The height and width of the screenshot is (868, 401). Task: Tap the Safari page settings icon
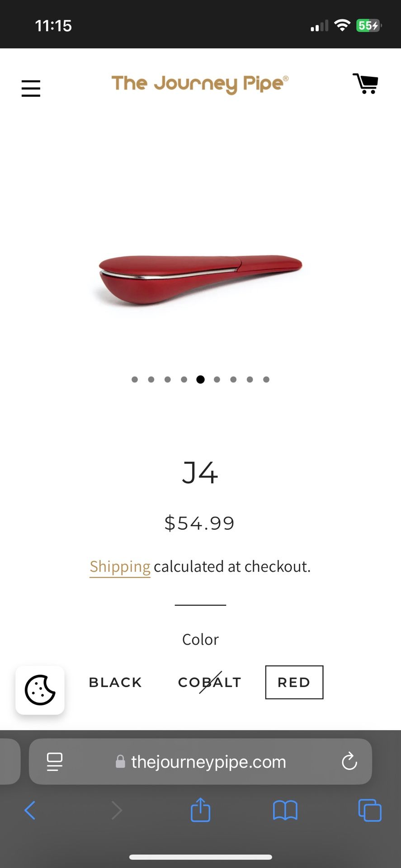[x=55, y=762]
